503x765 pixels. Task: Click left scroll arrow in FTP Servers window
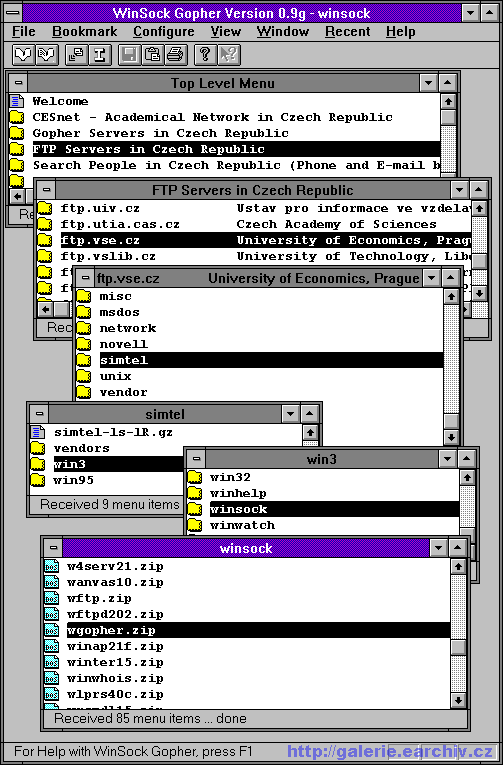(45, 309)
